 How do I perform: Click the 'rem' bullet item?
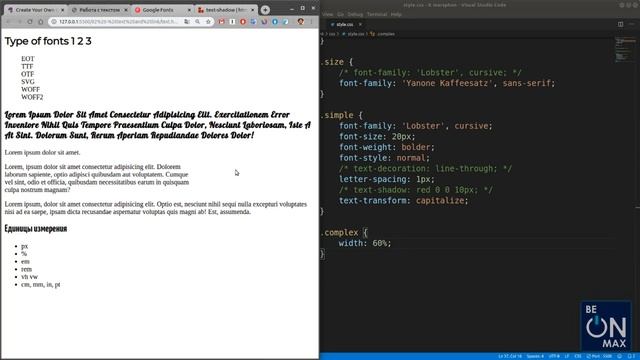27,269
